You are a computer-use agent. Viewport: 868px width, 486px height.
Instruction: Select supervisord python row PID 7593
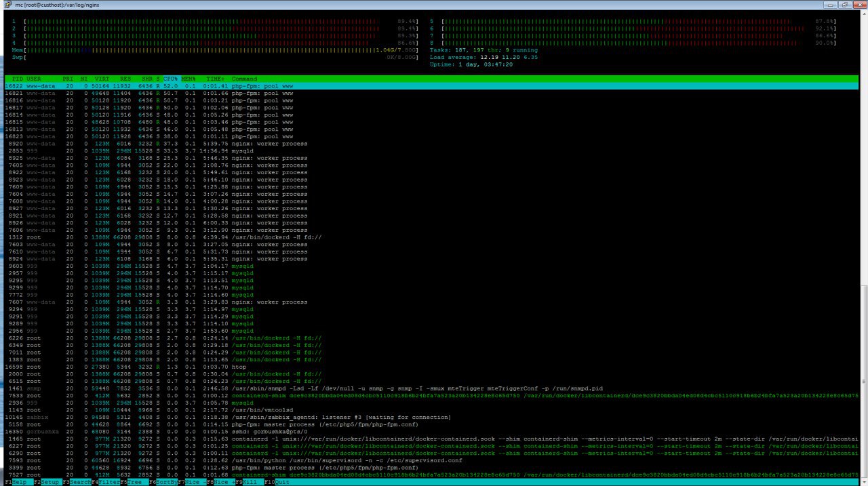click(x=431, y=460)
